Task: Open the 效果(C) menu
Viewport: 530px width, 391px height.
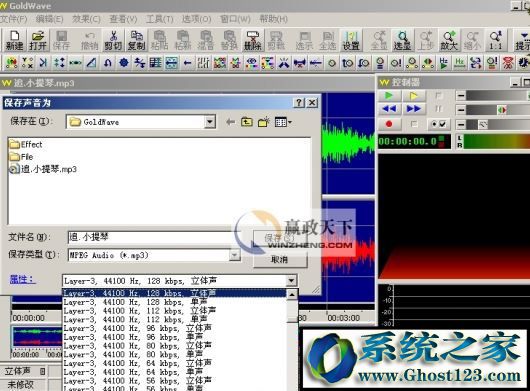Action: click(86, 19)
